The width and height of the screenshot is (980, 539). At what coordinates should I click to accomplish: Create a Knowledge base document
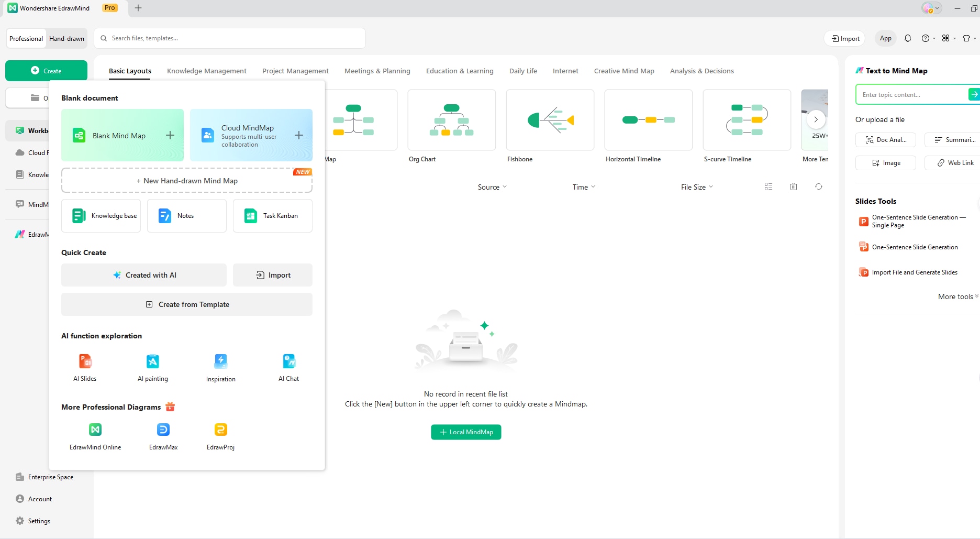(x=101, y=216)
